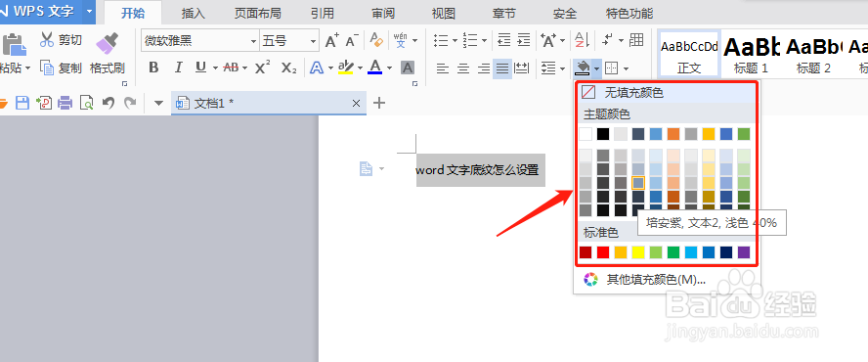Click the borders icon

(611, 68)
